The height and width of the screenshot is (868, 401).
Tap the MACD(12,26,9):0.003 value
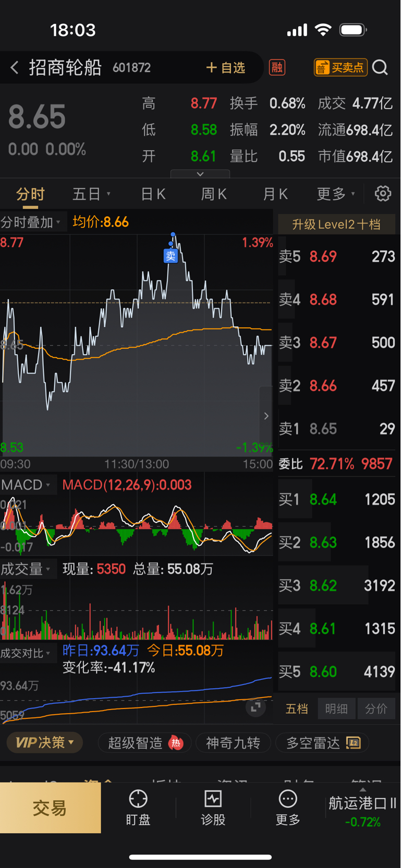127,485
